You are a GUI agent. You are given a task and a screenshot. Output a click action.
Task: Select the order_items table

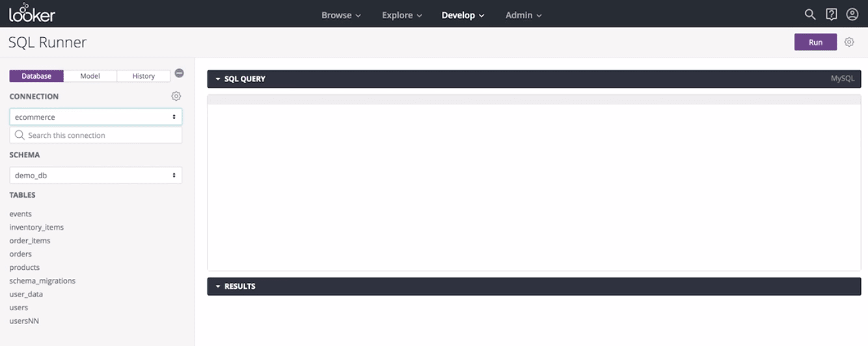click(30, 241)
